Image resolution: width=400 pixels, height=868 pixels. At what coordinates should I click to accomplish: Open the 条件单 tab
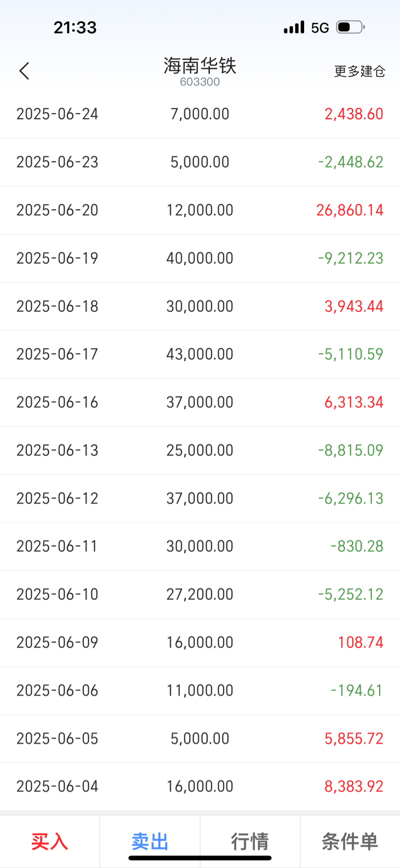click(x=350, y=841)
